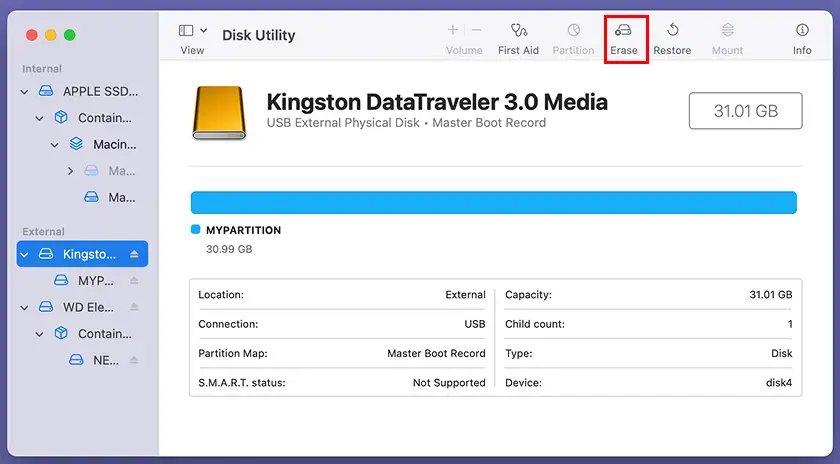Screen dimensions: 840x464
Task: Eject the Kingston drive from the sidebar
Action: click(x=135, y=255)
